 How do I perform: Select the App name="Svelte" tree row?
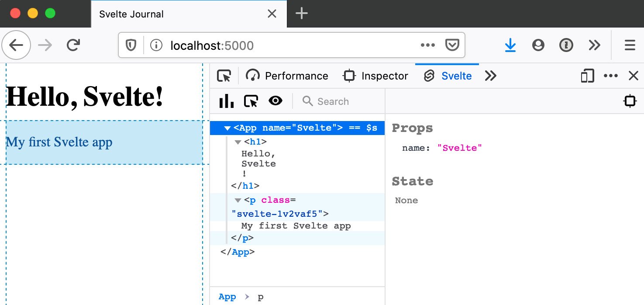pyautogui.click(x=297, y=128)
